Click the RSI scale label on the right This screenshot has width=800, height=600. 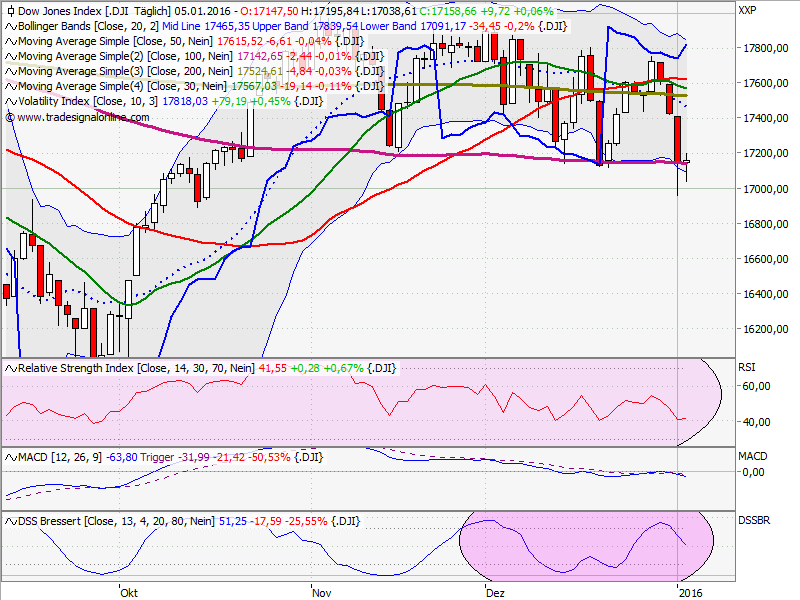pyautogui.click(x=746, y=368)
